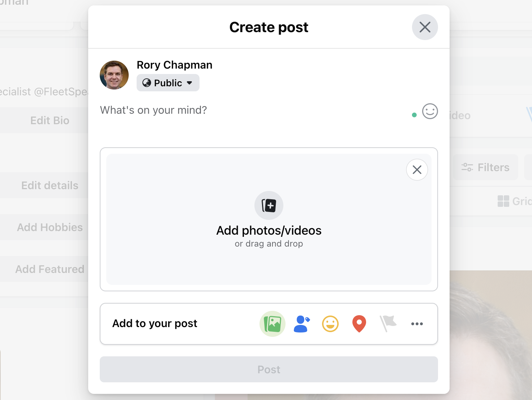Viewport: 532px width, 400px height.
Task: Open the Public audience selector
Action: 168,83
